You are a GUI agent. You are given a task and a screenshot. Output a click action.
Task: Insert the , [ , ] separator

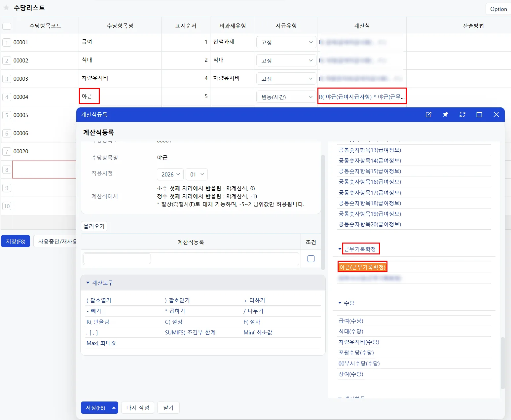tap(92, 332)
